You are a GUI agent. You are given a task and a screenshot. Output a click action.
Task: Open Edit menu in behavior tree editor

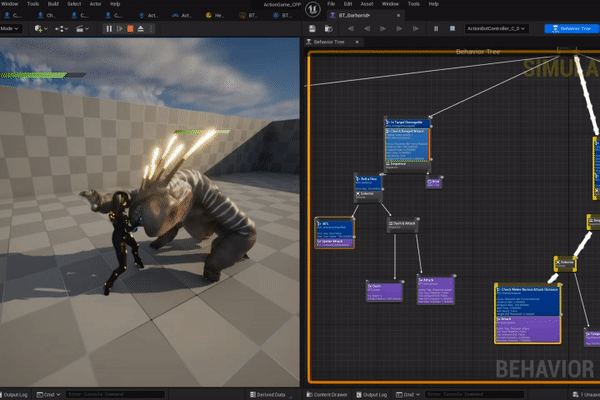click(x=348, y=4)
